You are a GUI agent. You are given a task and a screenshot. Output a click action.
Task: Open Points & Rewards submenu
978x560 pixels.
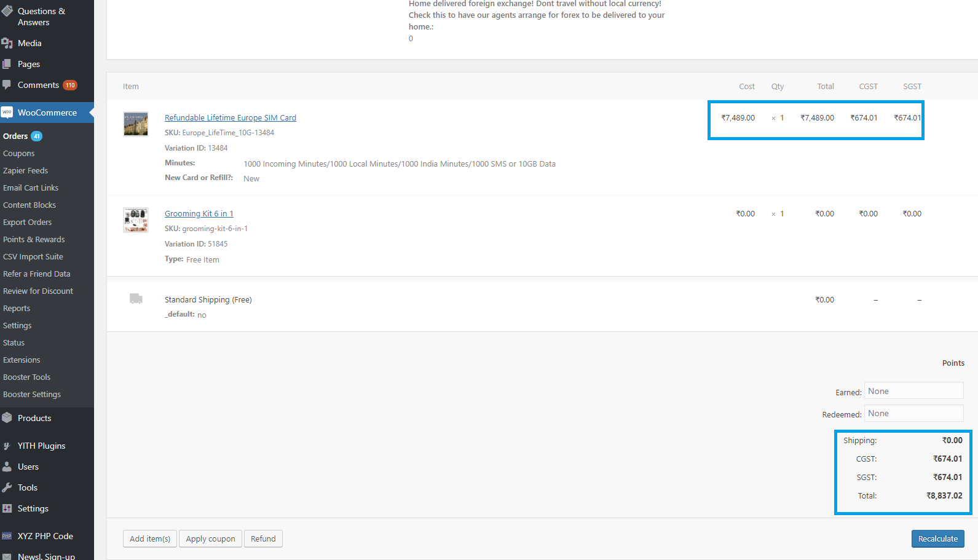pos(34,240)
